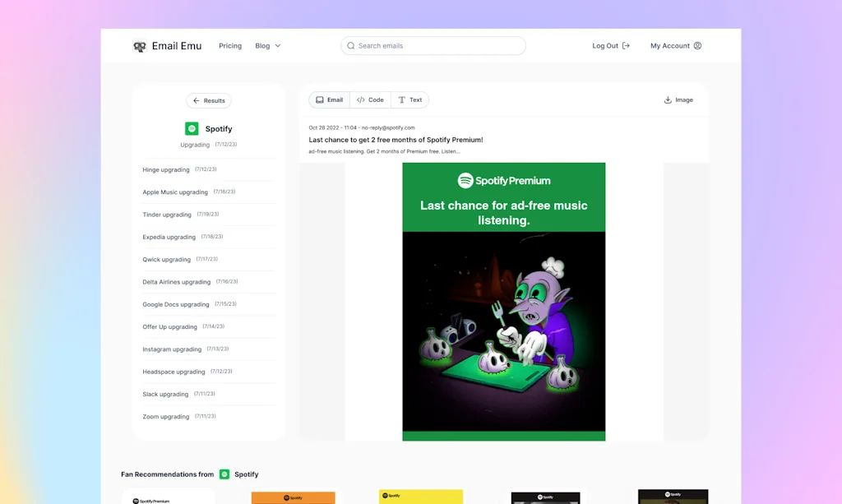Viewport: 842px width, 504px height.
Task: Open Apple Music upgrading email
Action: click(x=175, y=192)
